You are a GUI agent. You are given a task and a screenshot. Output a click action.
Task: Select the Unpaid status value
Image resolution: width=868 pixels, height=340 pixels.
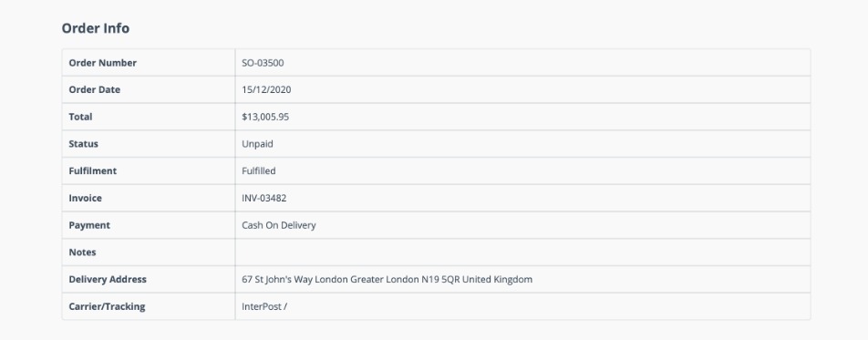click(x=257, y=144)
